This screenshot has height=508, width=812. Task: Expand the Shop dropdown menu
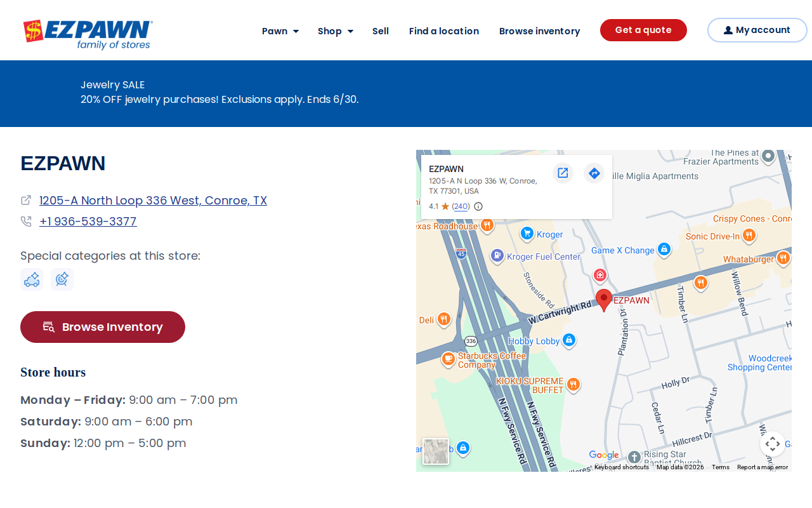(x=336, y=31)
